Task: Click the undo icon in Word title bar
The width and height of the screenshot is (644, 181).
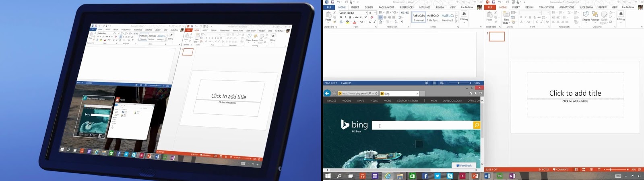Action: tap(339, 2)
